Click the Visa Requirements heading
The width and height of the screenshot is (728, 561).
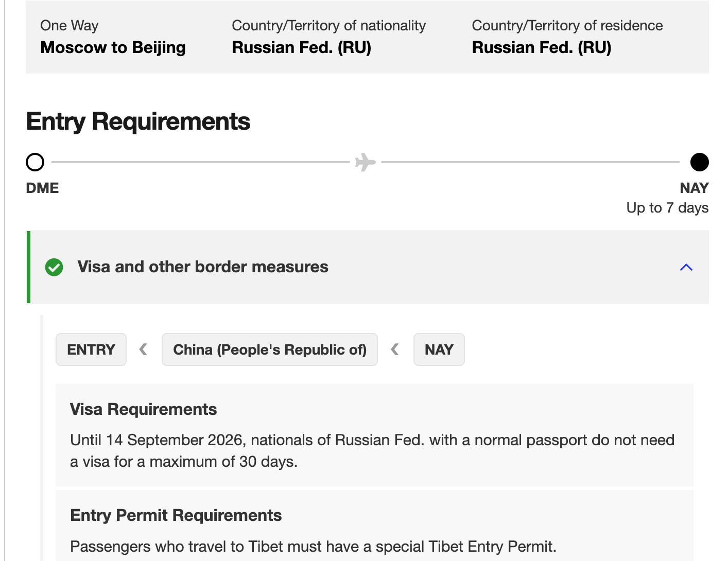[143, 409]
